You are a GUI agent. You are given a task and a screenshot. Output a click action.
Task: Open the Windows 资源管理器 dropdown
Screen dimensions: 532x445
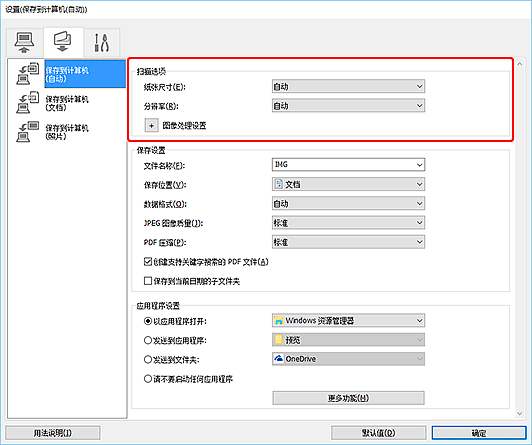348,321
